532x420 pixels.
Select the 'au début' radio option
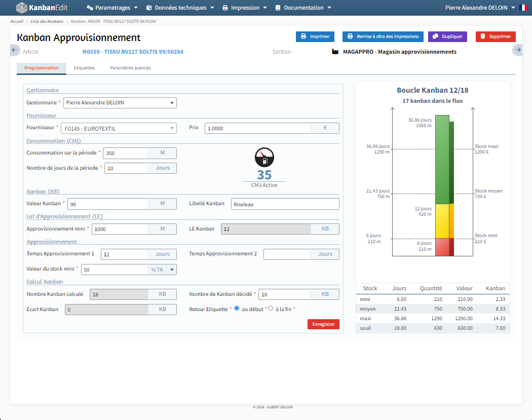coord(237,309)
